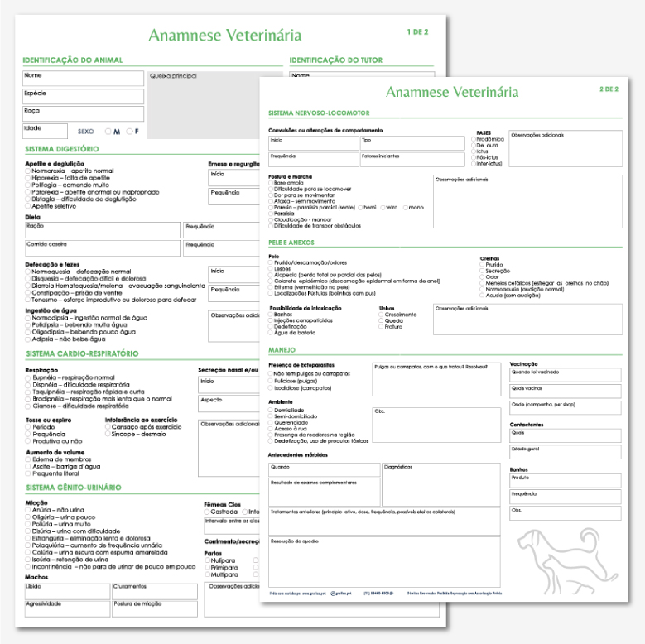Mark Claudicação - mancar option
This screenshot has height=644, width=645.
(x=271, y=220)
